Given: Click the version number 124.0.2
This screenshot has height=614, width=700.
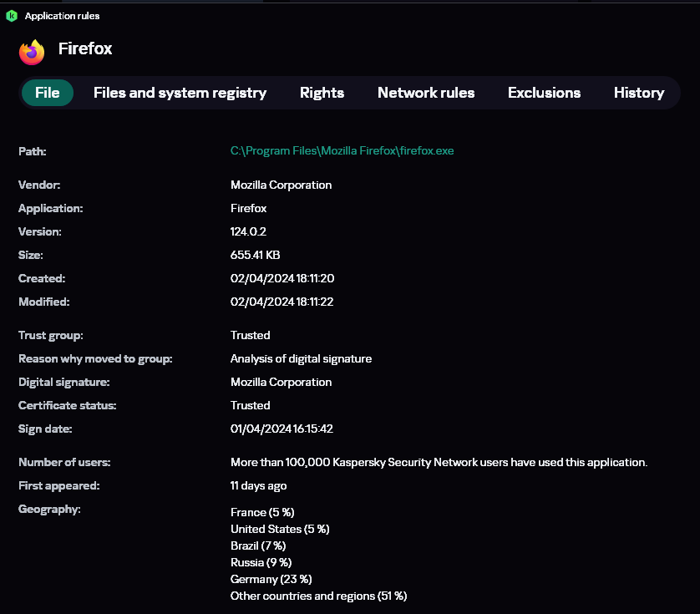Looking at the screenshot, I should (248, 231).
